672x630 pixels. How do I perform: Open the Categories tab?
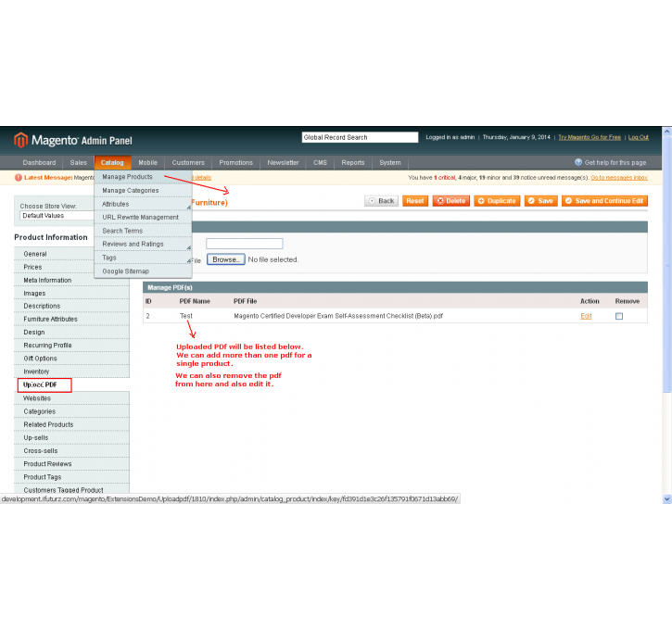point(71,411)
